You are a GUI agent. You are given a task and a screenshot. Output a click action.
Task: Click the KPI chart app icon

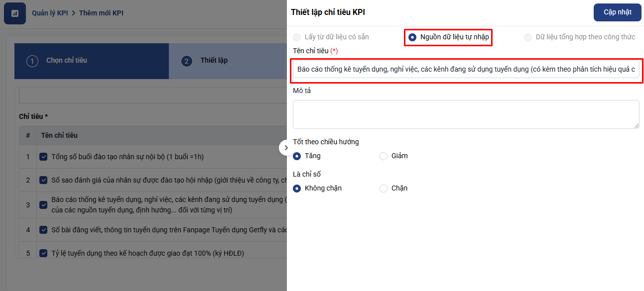pos(15,13)
